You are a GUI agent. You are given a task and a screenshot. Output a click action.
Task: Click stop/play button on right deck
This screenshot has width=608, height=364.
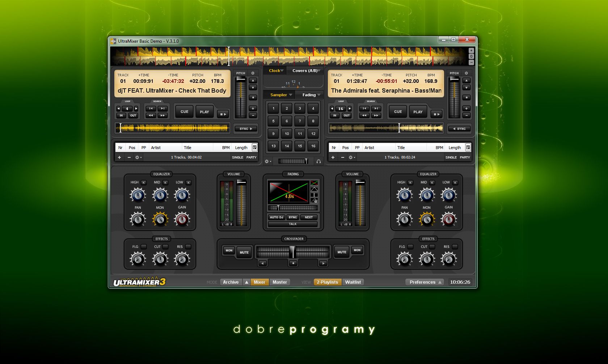(437, 114)
